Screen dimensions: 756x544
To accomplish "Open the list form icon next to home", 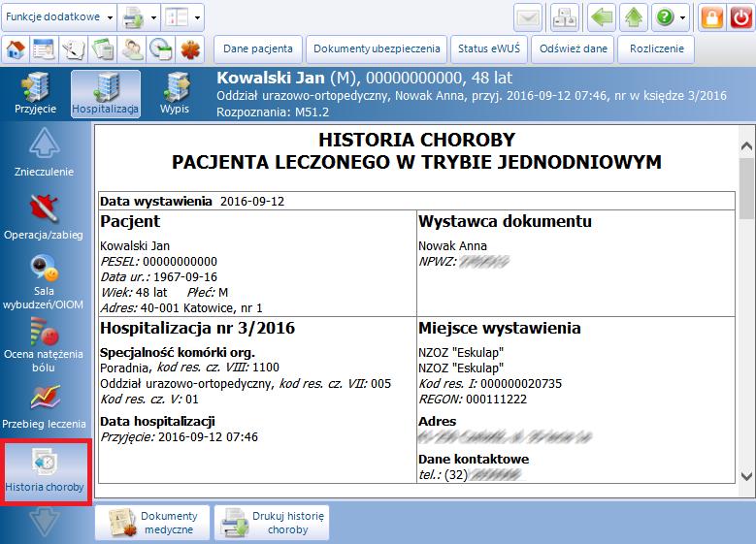I will click(x=44, y=49).
